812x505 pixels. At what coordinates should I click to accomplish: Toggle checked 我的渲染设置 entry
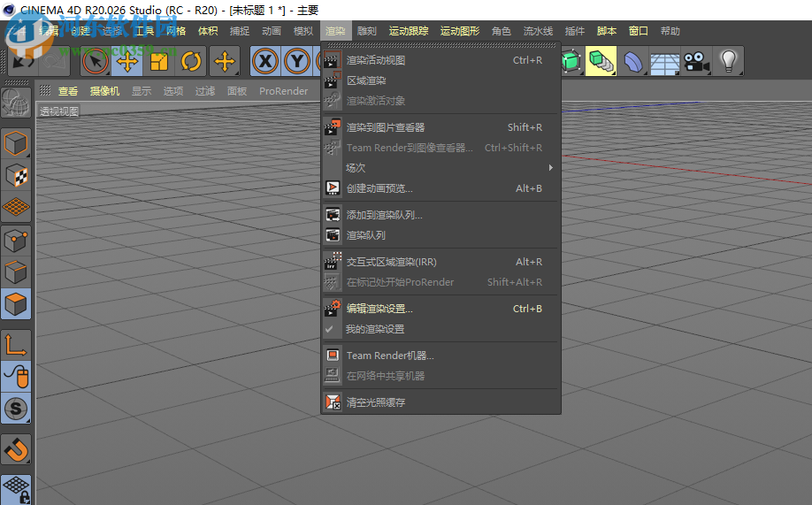coord(440,329)
